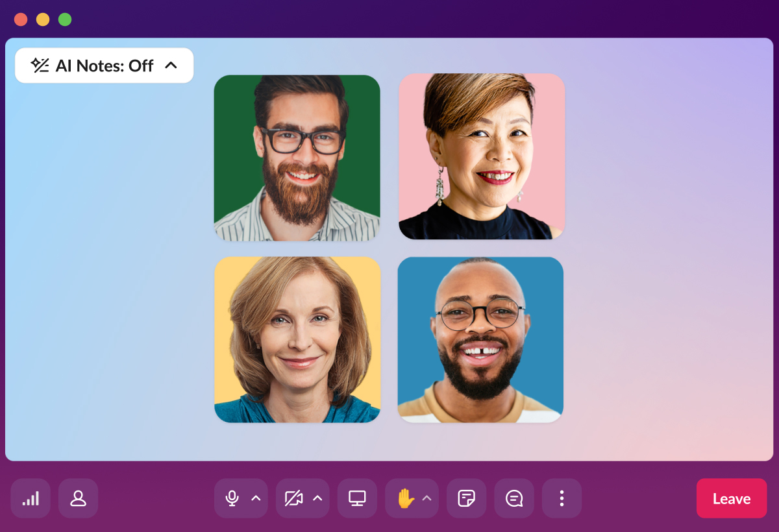Leave the meeting
779x532 pixels.
(732, 498)
